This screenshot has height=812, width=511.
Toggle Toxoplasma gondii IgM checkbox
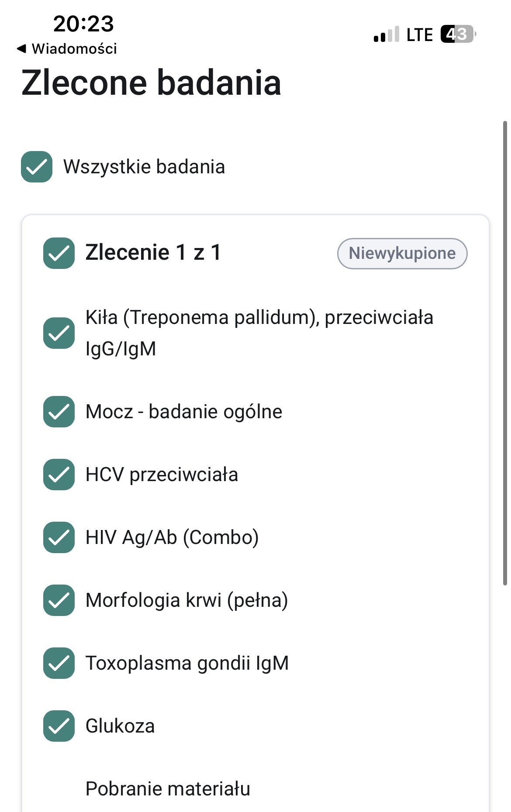[x=59, y=663]
